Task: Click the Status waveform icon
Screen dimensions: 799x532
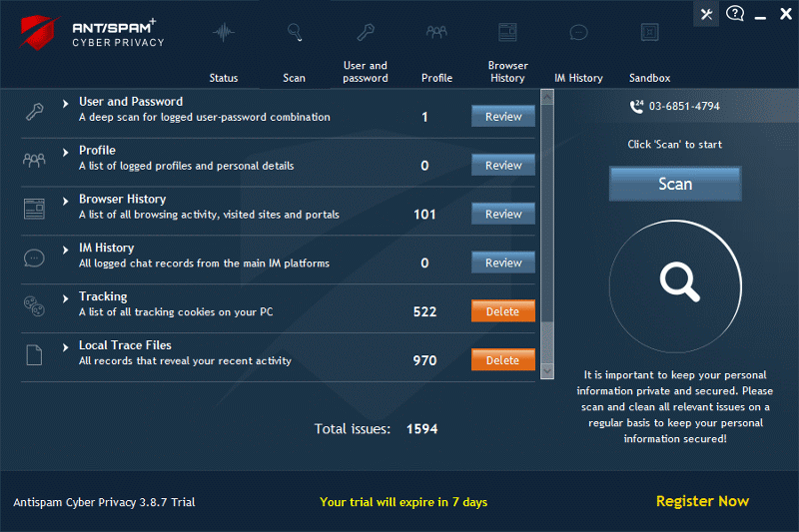Action: pos(223,33)
